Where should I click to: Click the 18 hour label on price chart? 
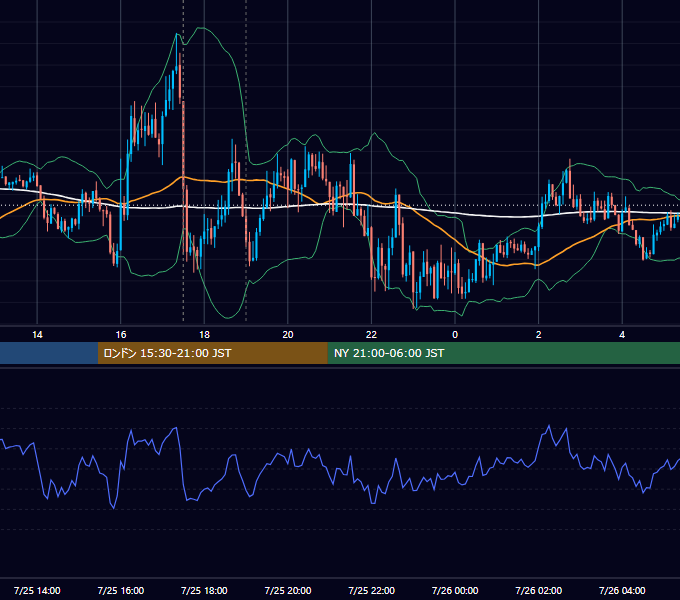(204, 335)
